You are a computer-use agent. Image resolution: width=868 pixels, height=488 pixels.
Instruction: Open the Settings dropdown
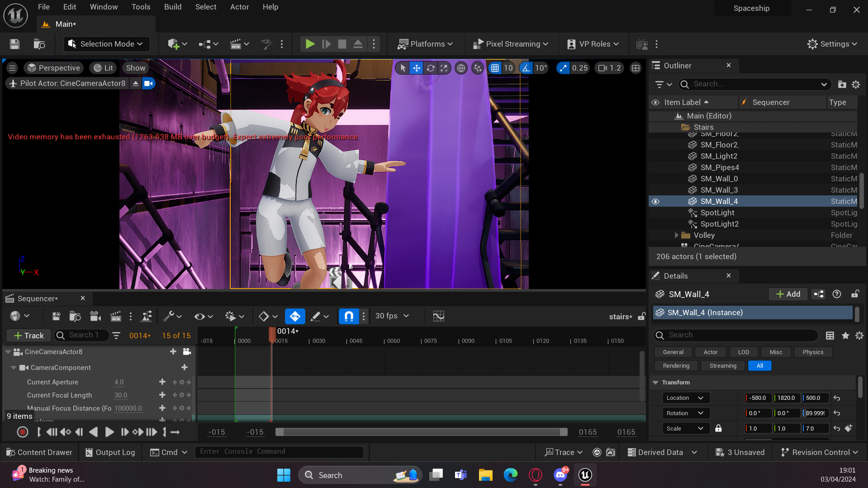[x=832, y=44]
